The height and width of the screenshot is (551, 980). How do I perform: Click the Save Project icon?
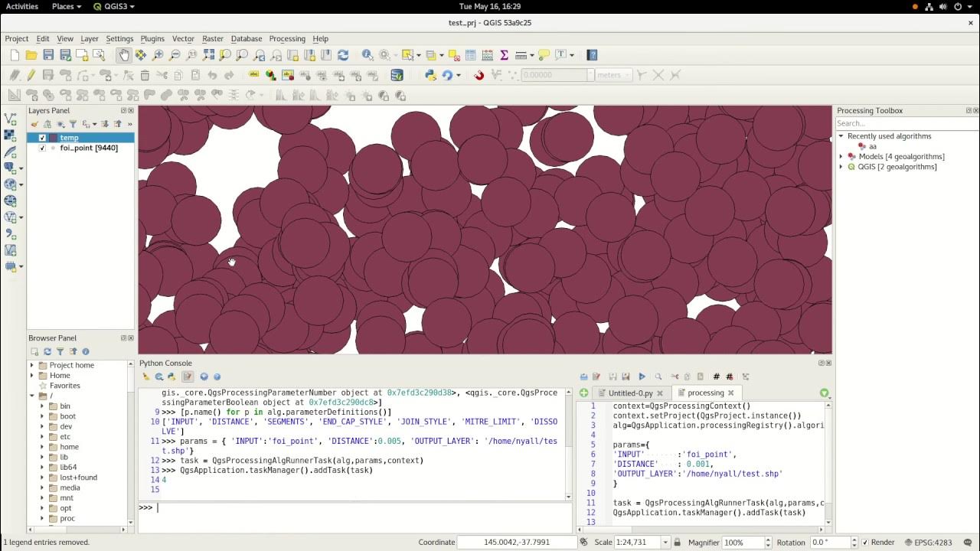tap(48, 55)
